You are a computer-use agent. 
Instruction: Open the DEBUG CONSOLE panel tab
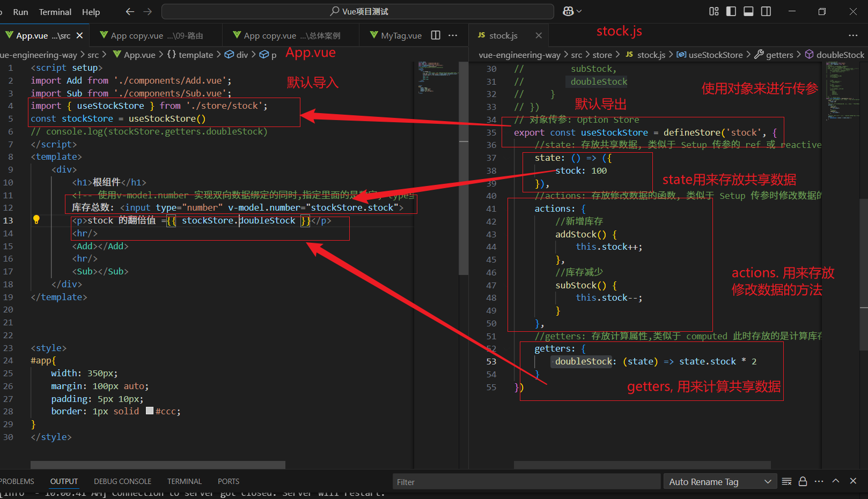122,481
